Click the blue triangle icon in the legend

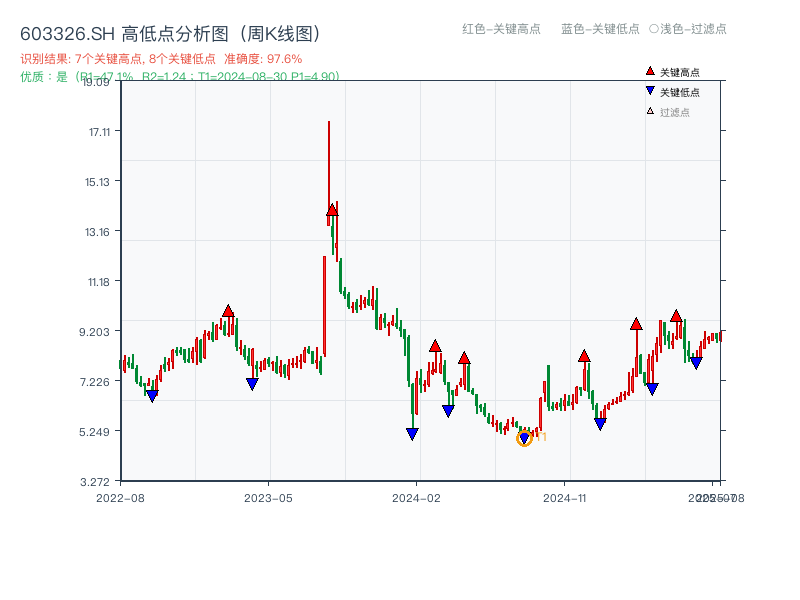[x=650, y=91]
